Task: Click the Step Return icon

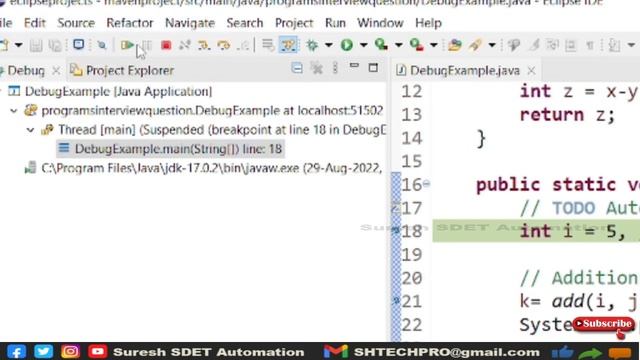Action: pos(243,45)
